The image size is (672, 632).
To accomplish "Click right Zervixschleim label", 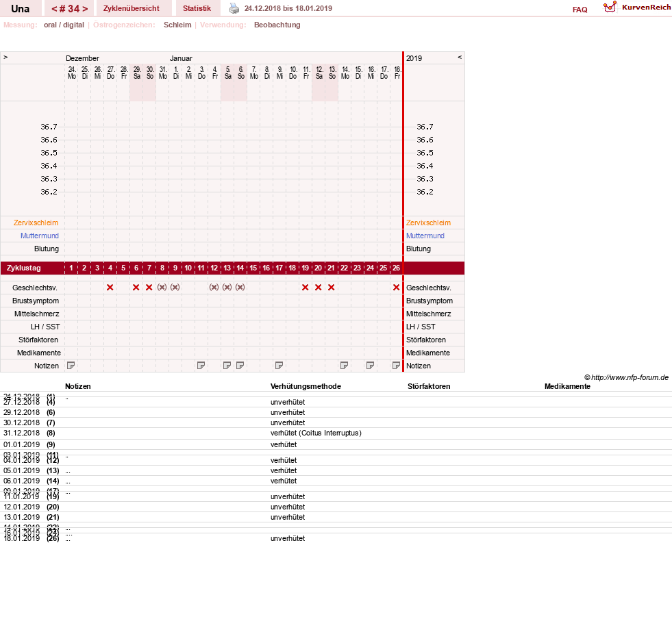I will [x=429, y=223].
